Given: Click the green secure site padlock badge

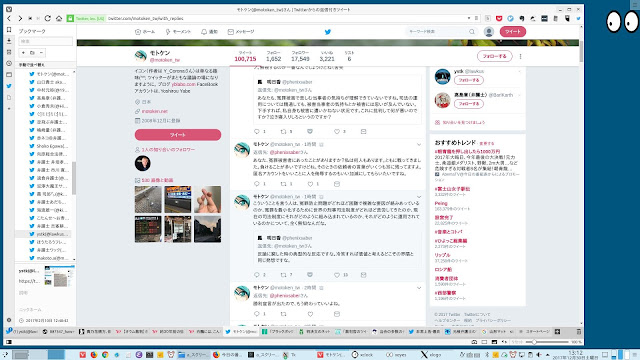Looking at the screenshot, I should point(71,18).
